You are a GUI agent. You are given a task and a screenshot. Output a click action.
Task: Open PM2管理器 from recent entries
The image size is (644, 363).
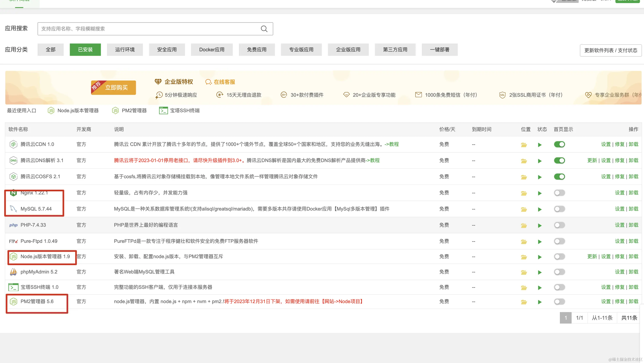pos(134,111)
